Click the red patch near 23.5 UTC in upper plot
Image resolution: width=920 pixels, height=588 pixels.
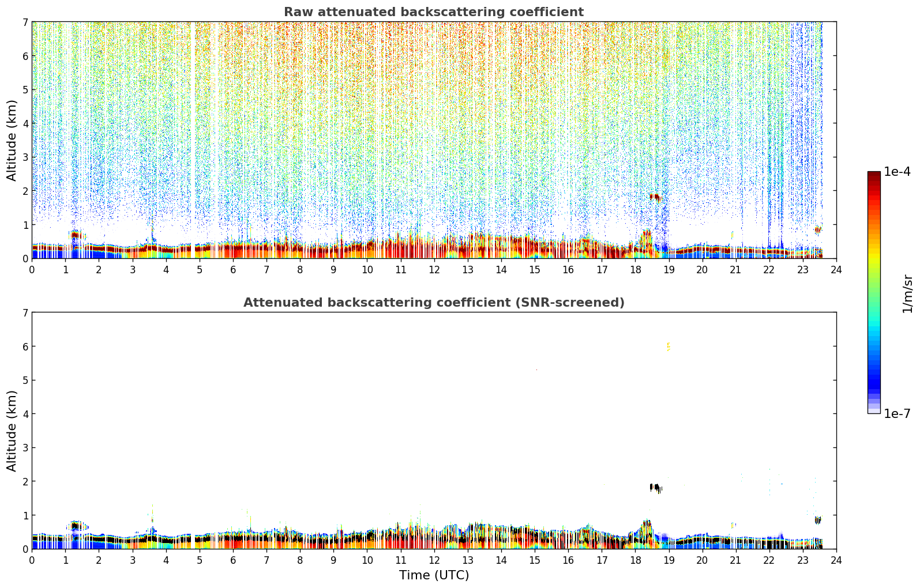818,230
